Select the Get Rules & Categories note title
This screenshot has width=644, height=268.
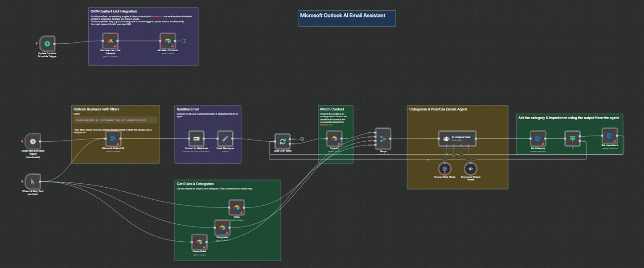click(x=195, y=184)
